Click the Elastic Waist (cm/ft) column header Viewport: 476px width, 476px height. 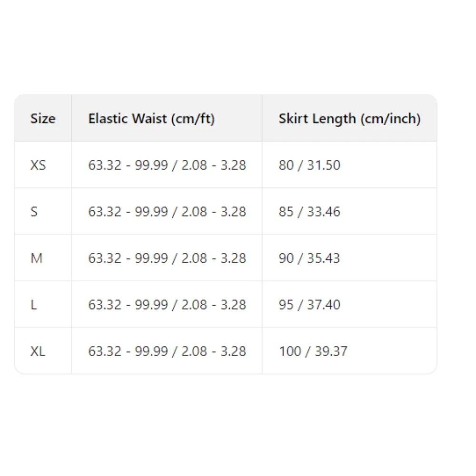pos(151,119)
